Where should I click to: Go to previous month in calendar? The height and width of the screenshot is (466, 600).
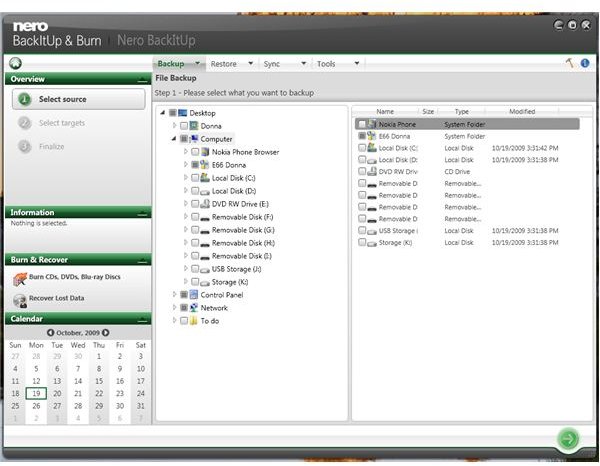50,333
